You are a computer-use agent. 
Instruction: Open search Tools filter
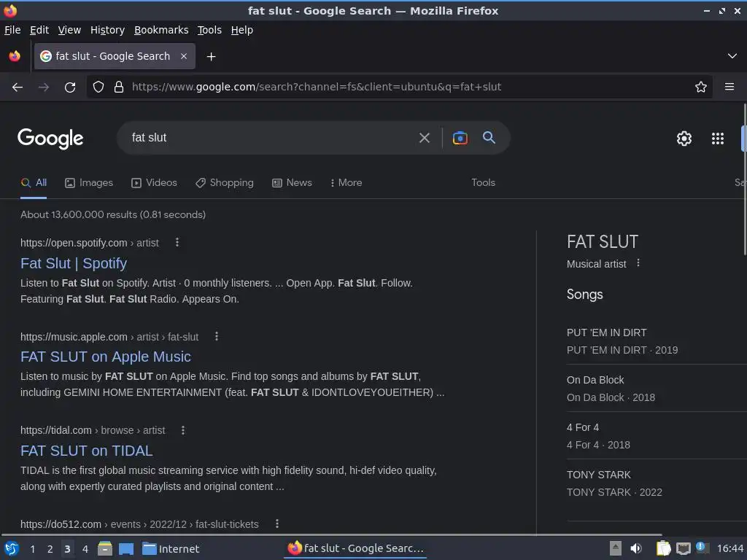[x=483, y=183]
